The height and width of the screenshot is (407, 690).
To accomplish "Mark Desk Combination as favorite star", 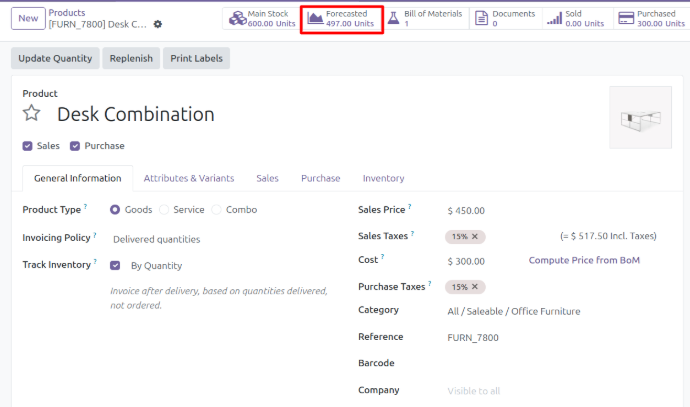I will 32,113.
